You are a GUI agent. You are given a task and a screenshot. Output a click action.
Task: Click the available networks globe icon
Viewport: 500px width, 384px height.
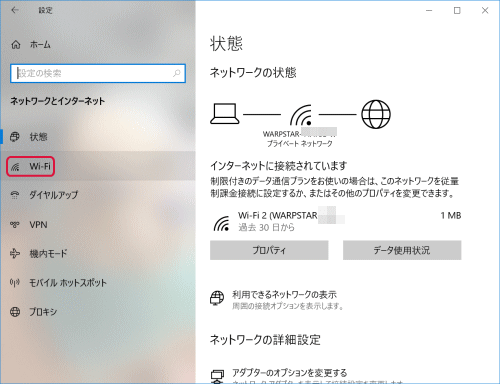pos(217,298)
